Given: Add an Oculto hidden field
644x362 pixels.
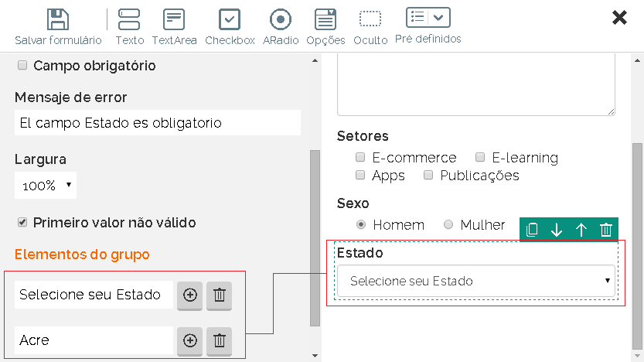Looking at the screenshot, I should click(x=370, y=20).
